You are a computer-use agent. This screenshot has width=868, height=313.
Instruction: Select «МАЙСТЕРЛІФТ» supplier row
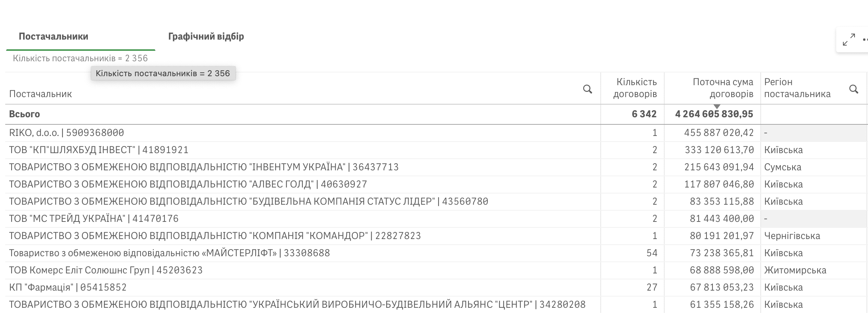pos(169,253)
